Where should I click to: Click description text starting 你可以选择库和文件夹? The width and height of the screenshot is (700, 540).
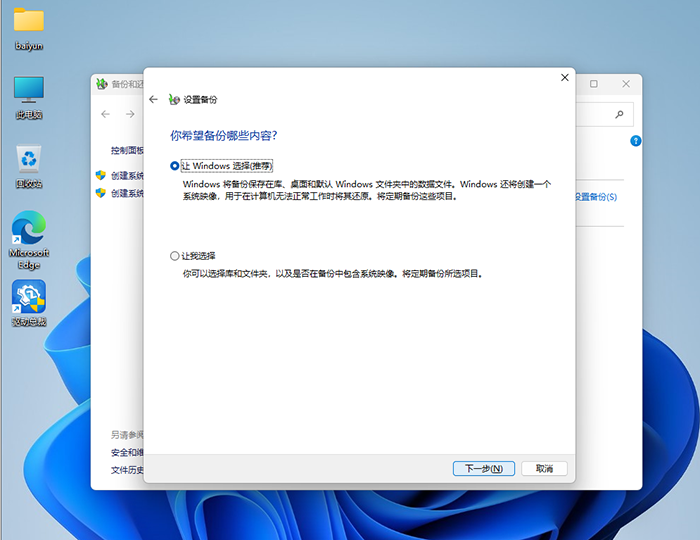pyautogui.click(x=333, y=274)
